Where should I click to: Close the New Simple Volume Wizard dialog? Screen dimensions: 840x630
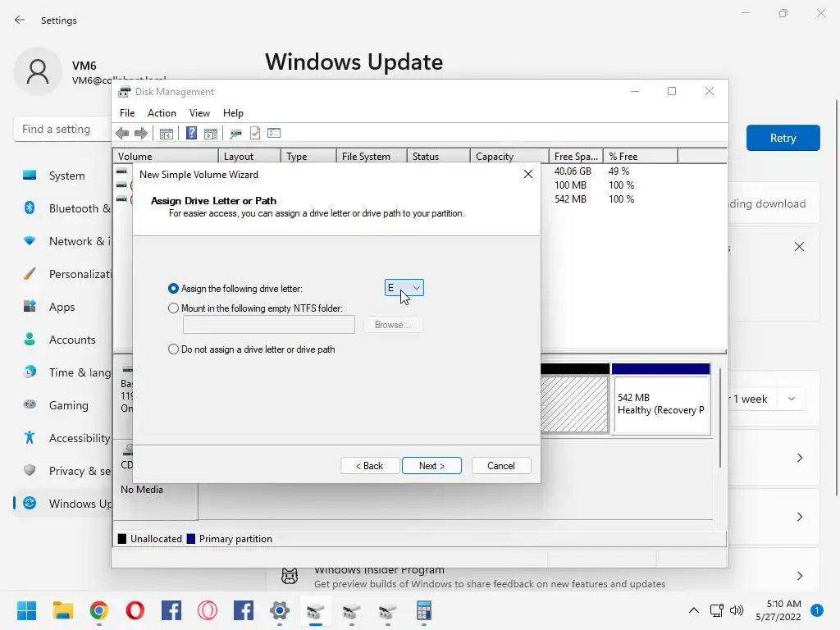[527, 174]
